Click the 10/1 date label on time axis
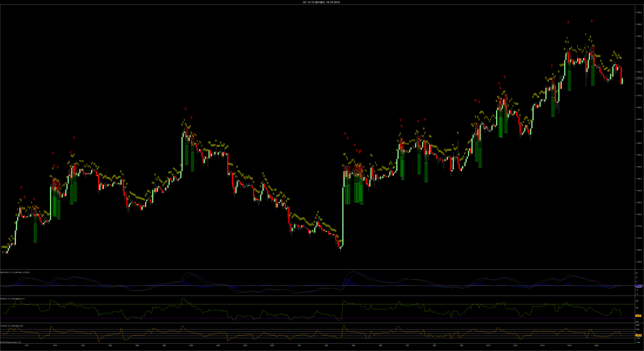 299,346
